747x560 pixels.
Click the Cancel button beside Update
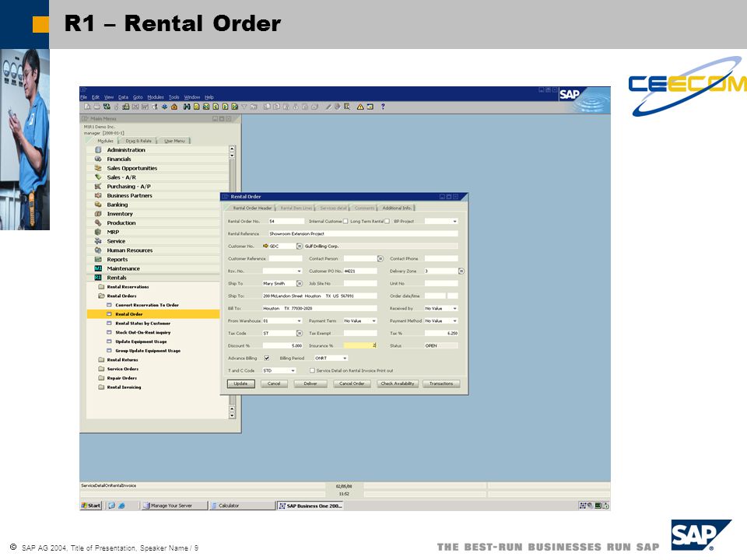(274, 383)
